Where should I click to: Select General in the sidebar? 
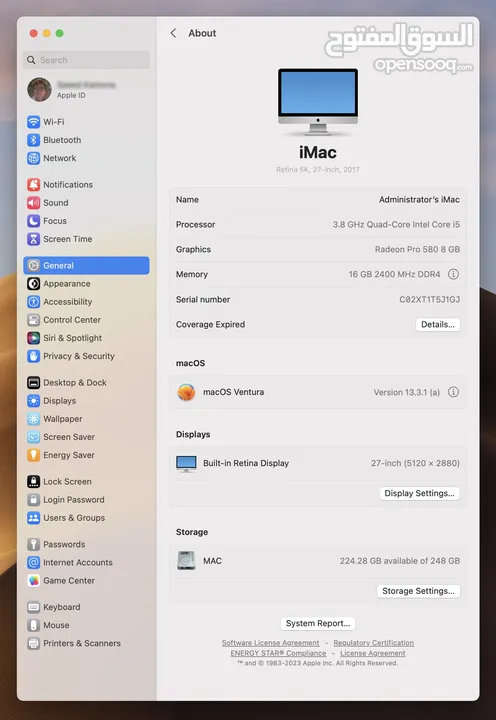pos(86,265)
